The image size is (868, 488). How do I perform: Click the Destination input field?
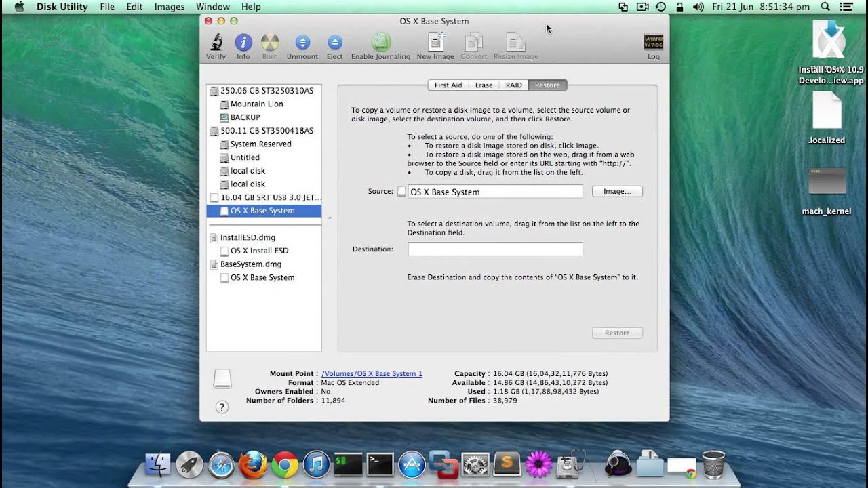coord(495,249)
